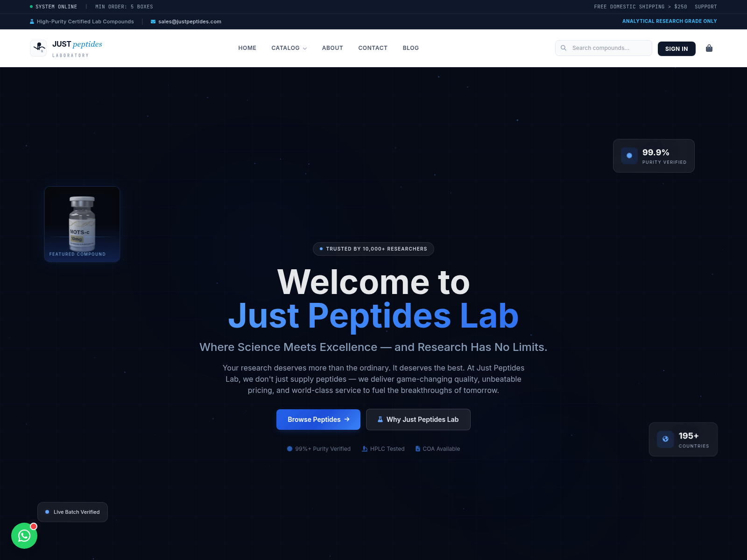Viewport: 747px width, 560px height.
Task: Click the COA Available text
Action: click(x=441, y=449)
